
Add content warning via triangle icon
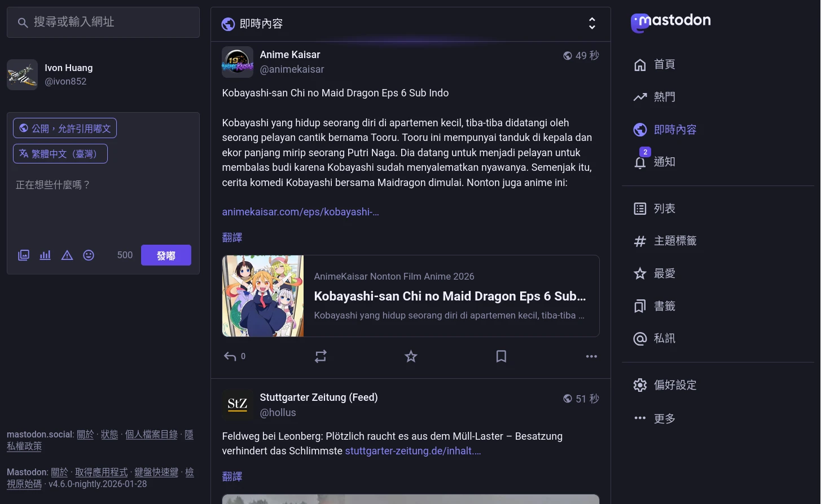pos(67,255)
